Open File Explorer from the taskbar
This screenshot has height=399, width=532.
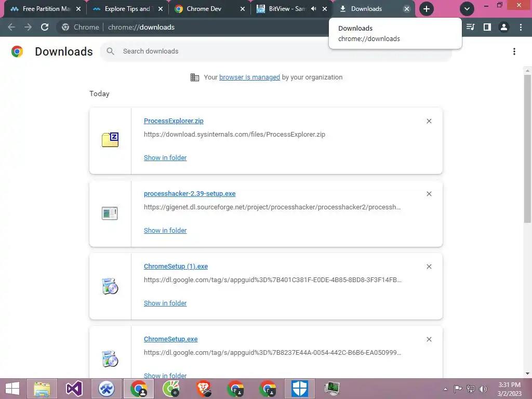pyautogui.click(x=42, y=389)
